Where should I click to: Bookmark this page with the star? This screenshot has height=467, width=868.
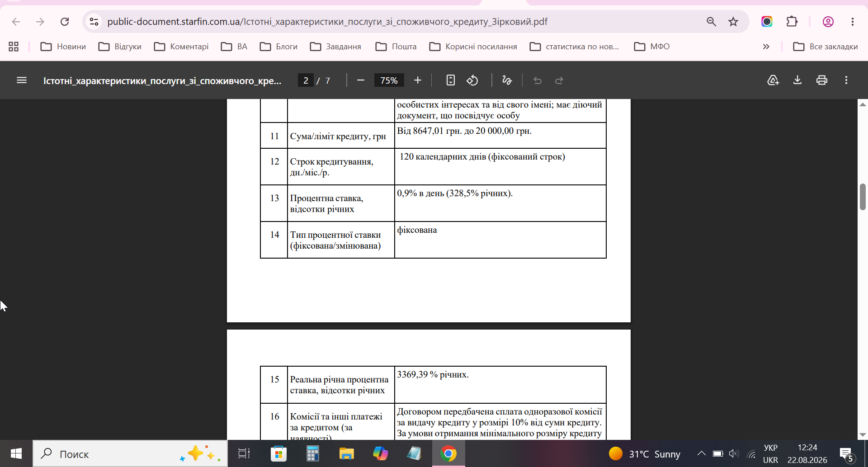[733, 22]
